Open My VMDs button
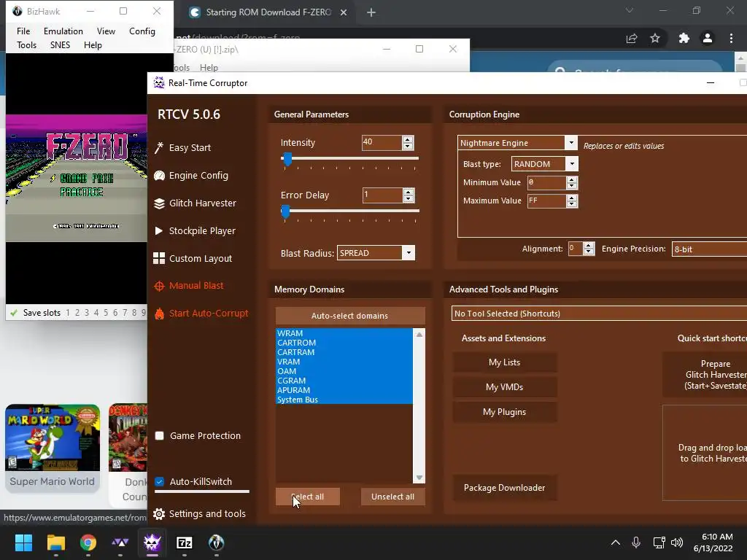The width and height of the screenshot is (747, 560). [505, 387]
